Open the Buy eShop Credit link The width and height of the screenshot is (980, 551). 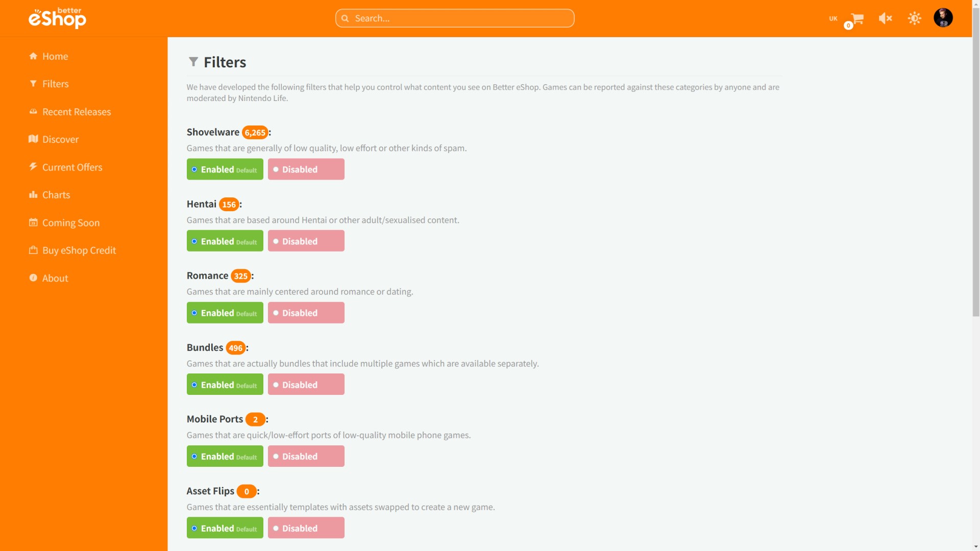pyautogui.click(x=79, y=251)
